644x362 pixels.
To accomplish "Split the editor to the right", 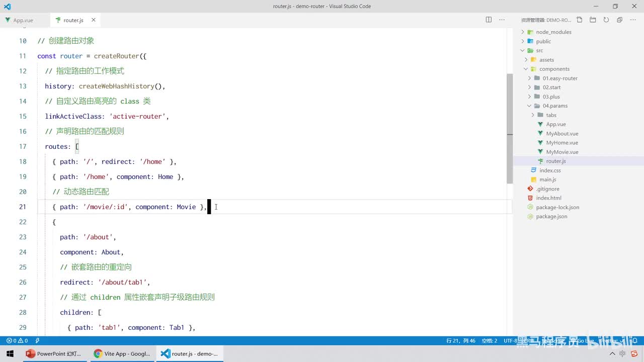I will coord(489,20).
